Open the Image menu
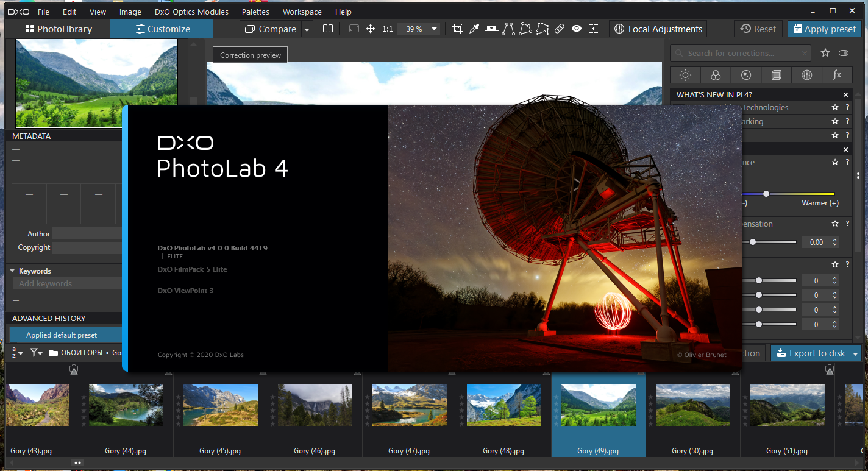This screenshot has height=471, width=868. point(130,12)
